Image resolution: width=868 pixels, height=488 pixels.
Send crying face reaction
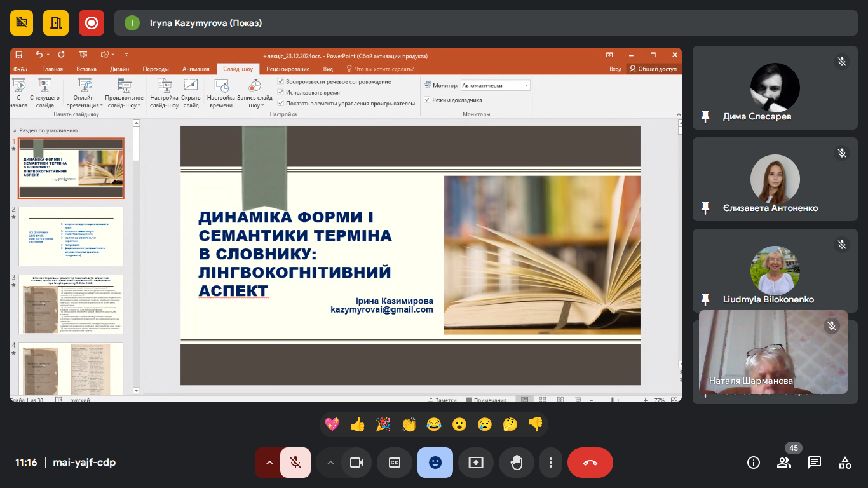coord(485,424)
